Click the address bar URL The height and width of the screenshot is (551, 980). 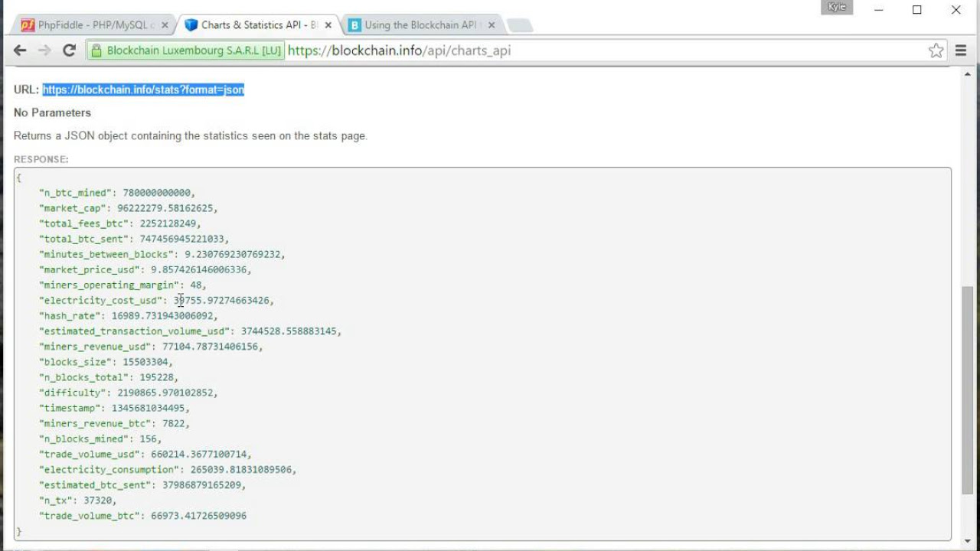[399, 51]
